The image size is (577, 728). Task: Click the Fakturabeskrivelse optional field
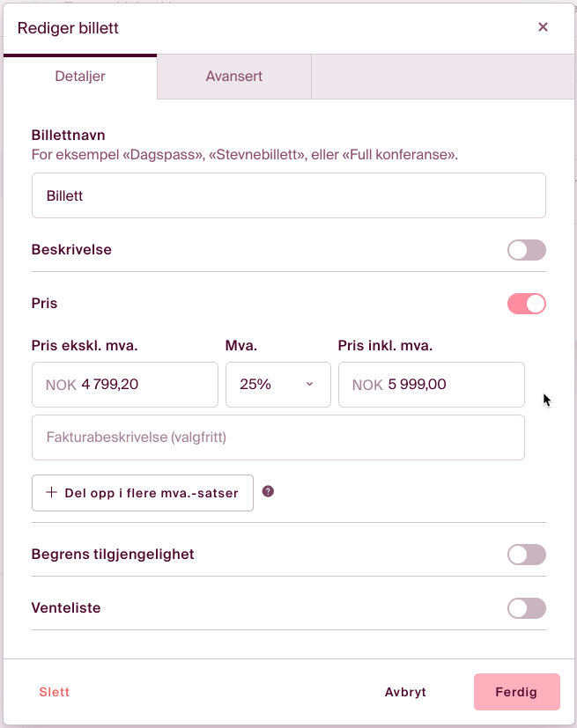pyautogui.click(x=278, y=437)
